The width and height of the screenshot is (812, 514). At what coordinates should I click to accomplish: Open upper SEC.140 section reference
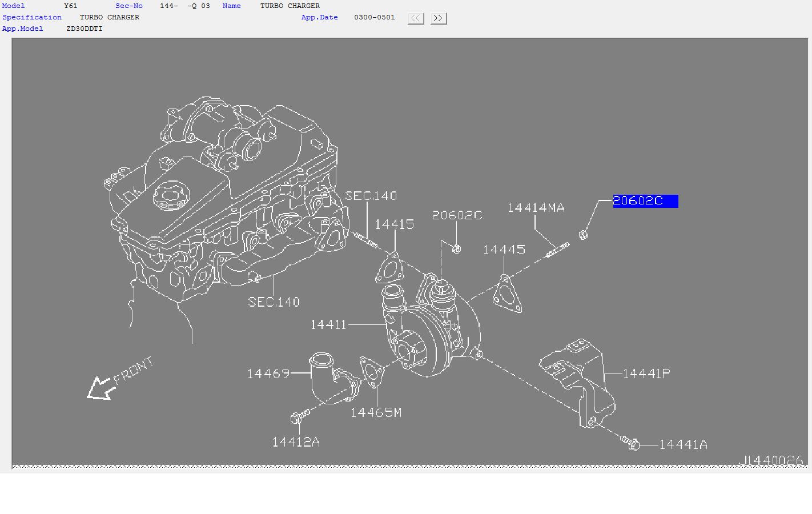tap(371, 195)
